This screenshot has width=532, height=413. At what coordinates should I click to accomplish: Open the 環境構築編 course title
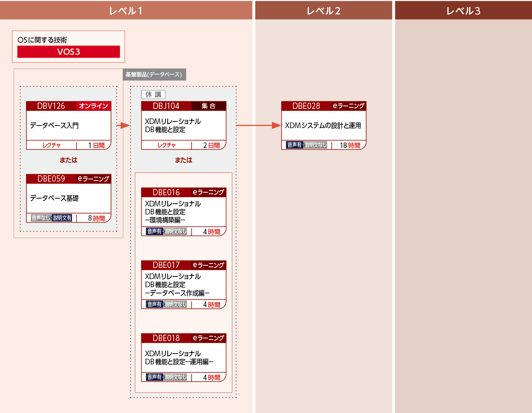[x=173, y=212]
